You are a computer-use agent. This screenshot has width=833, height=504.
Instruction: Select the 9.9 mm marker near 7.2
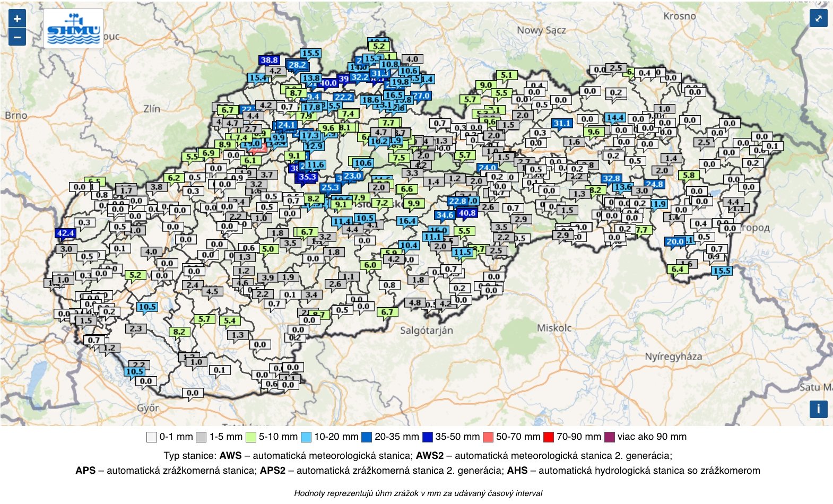tap(413, 203)
